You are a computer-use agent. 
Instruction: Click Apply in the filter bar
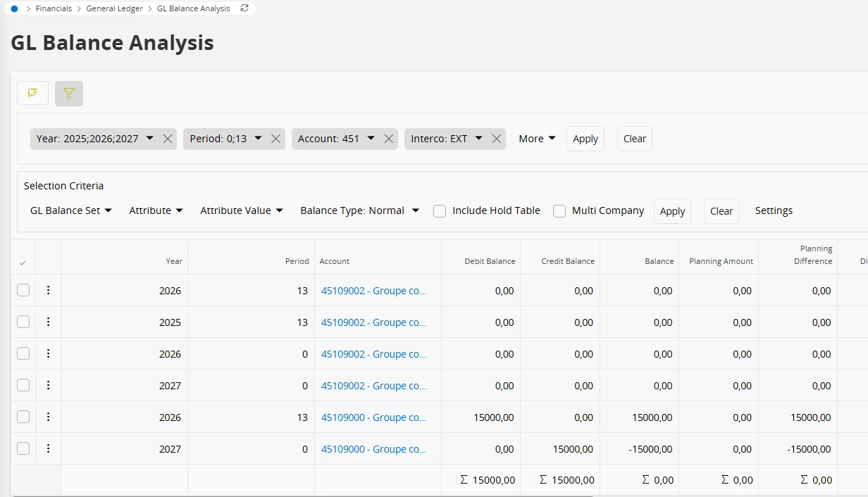pos(585,139)
